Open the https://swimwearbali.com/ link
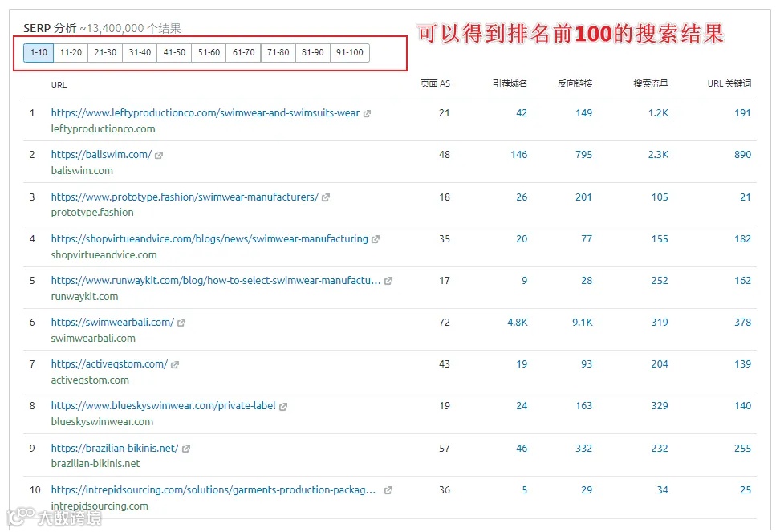The width and height of the screenshot is (776, 532). [113, 323]
